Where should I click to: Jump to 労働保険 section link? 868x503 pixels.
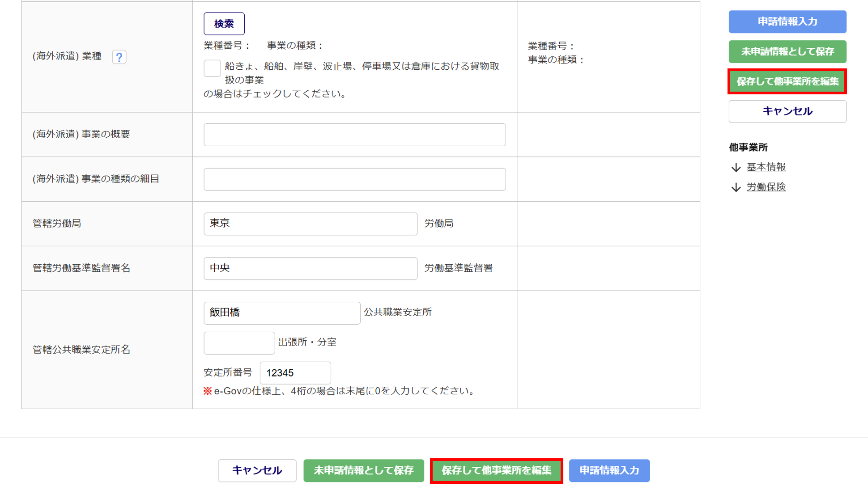coord(766,187)
